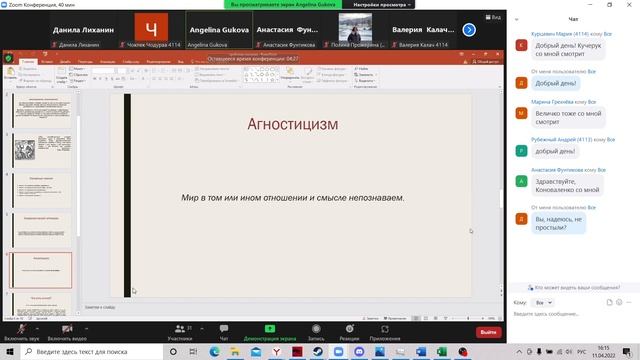Attach a file in the chat
640x360 pixels.
click(609, 302)
